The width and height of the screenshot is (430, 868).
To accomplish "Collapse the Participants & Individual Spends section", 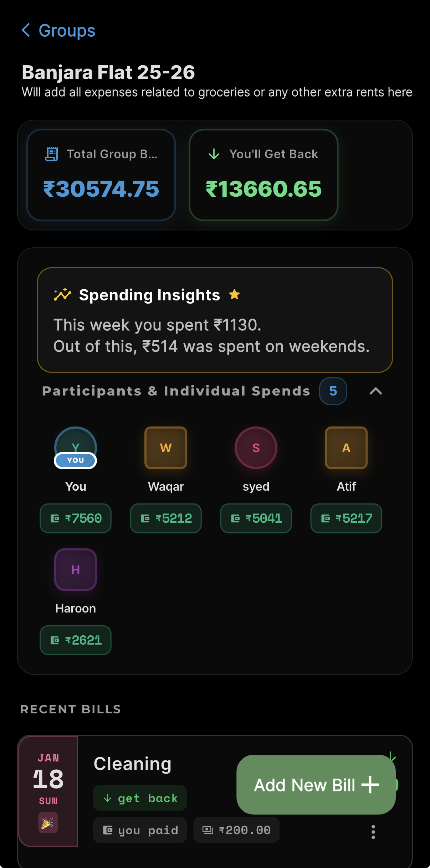I will (375, 391).
